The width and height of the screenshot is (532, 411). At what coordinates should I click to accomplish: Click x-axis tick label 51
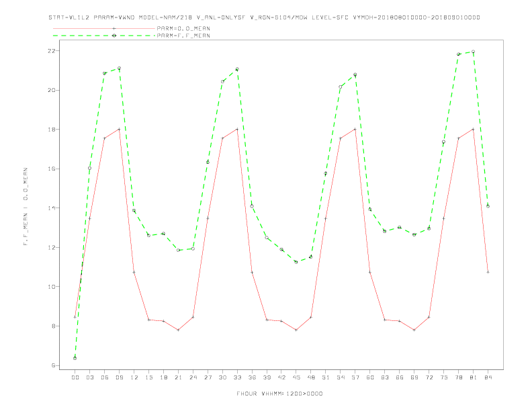326,377
